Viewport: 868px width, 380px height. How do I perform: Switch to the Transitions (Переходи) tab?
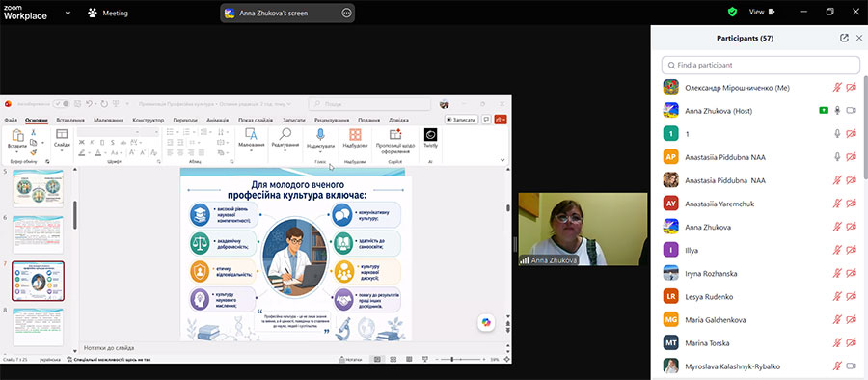point(185,120)
